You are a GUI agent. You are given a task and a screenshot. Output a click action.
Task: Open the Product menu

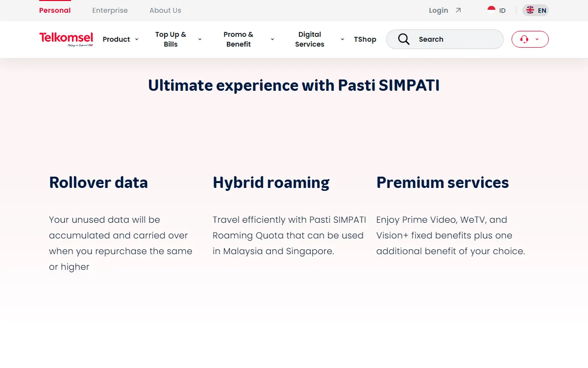click(117, 39)
